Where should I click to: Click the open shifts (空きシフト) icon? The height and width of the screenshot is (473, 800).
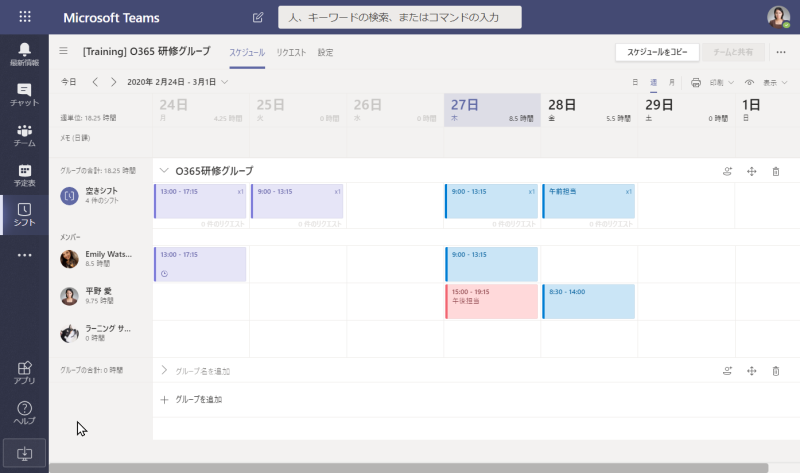[x=69, y=195]
